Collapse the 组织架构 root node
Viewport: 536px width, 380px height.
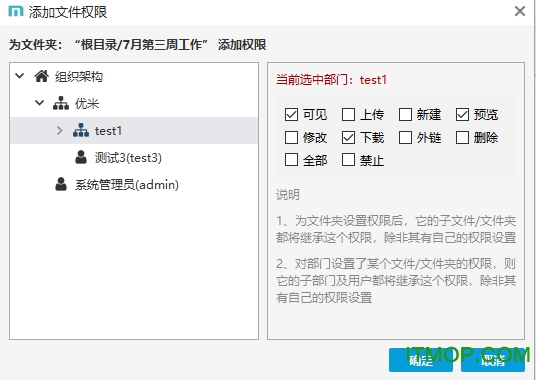pyautogui.click(x=20, y=76)
